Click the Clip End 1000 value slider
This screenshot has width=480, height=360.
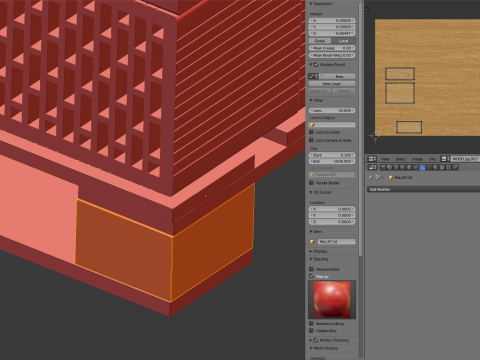coord(332,161)
